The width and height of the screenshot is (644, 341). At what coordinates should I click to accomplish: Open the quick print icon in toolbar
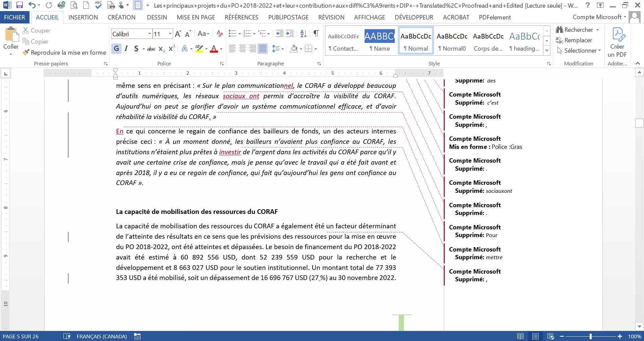[x=61, y=5]
